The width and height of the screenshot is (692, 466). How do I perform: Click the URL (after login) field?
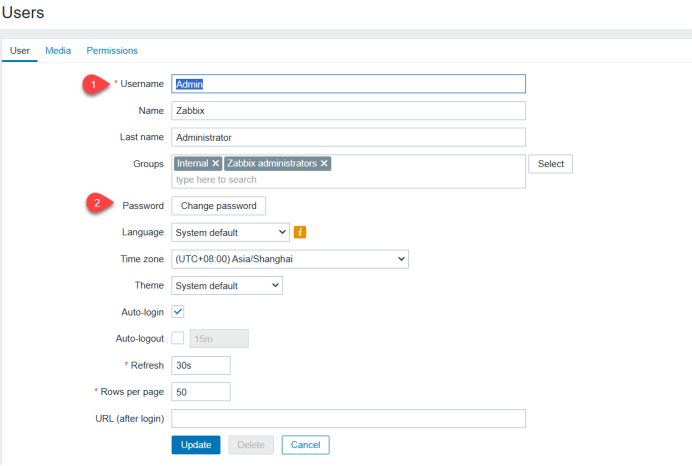tap(348, 418)
